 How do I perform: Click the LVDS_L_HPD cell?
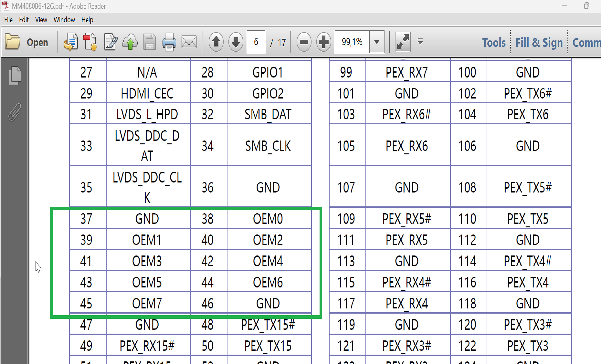click(148, 114)
